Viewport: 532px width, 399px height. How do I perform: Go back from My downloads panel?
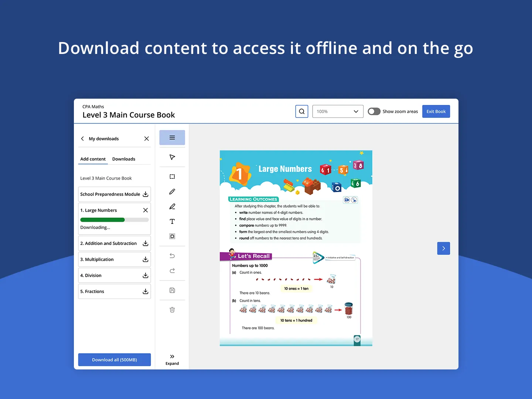pyautogui.click(x=82, y=139)
